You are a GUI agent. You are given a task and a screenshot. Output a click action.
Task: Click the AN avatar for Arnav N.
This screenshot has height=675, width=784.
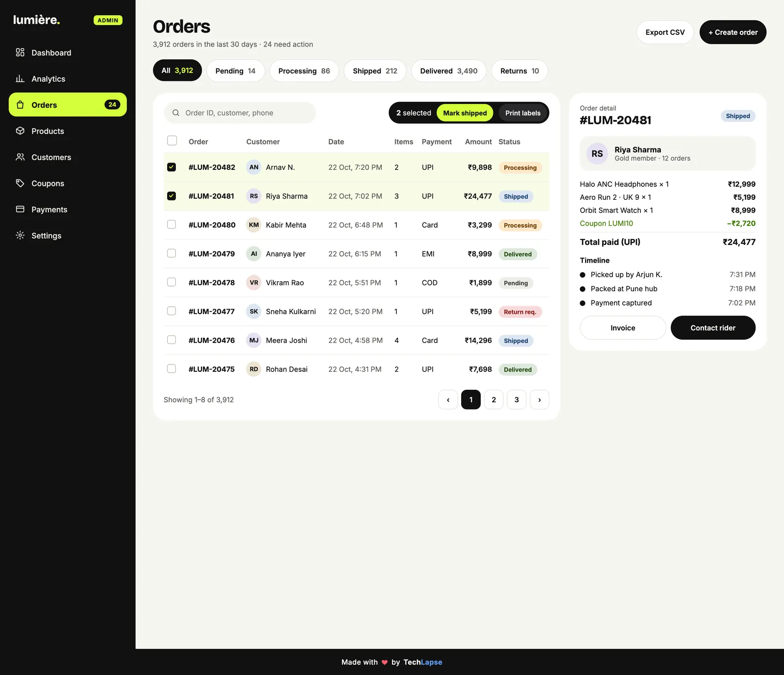coord(254,167)
